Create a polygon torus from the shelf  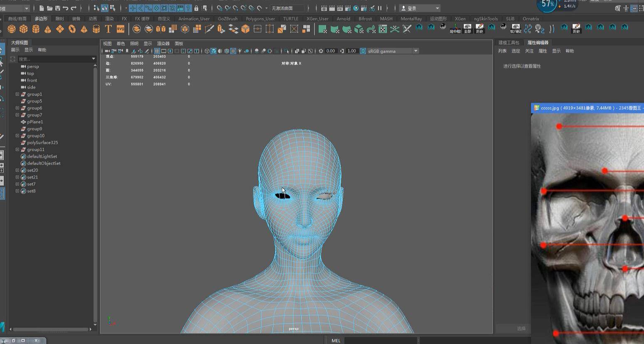72,29
